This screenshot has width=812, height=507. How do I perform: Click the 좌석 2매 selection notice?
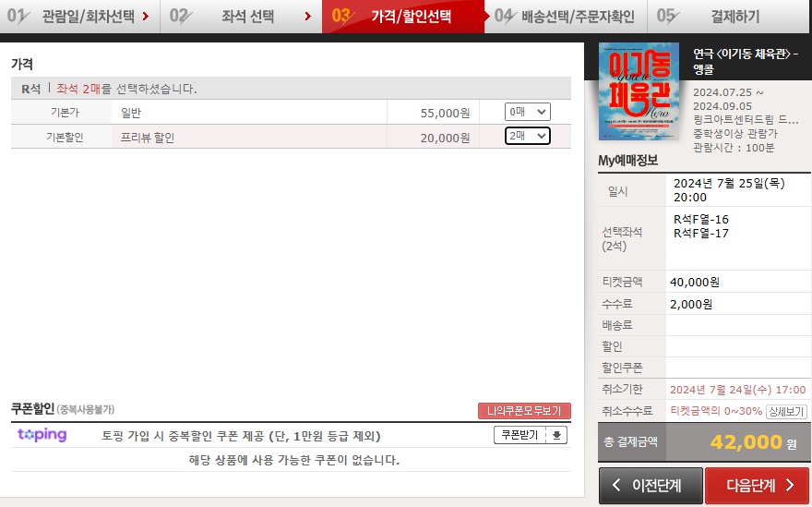pos(126,89)
